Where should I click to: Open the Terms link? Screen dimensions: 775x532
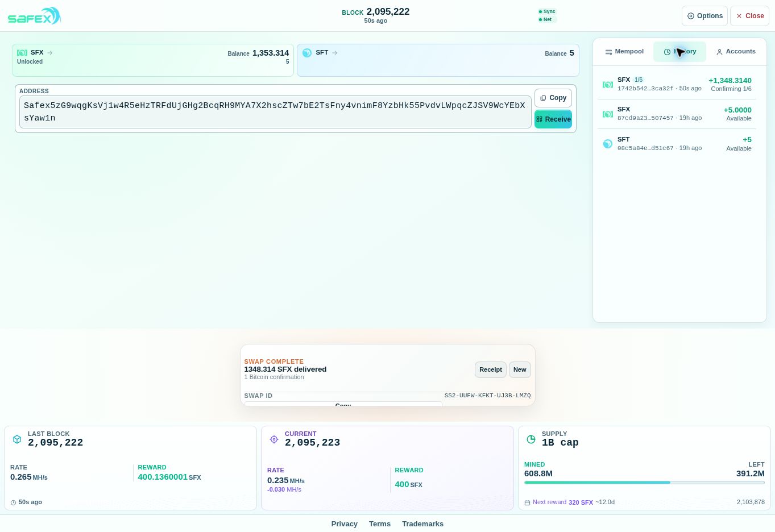click(380, 524)
